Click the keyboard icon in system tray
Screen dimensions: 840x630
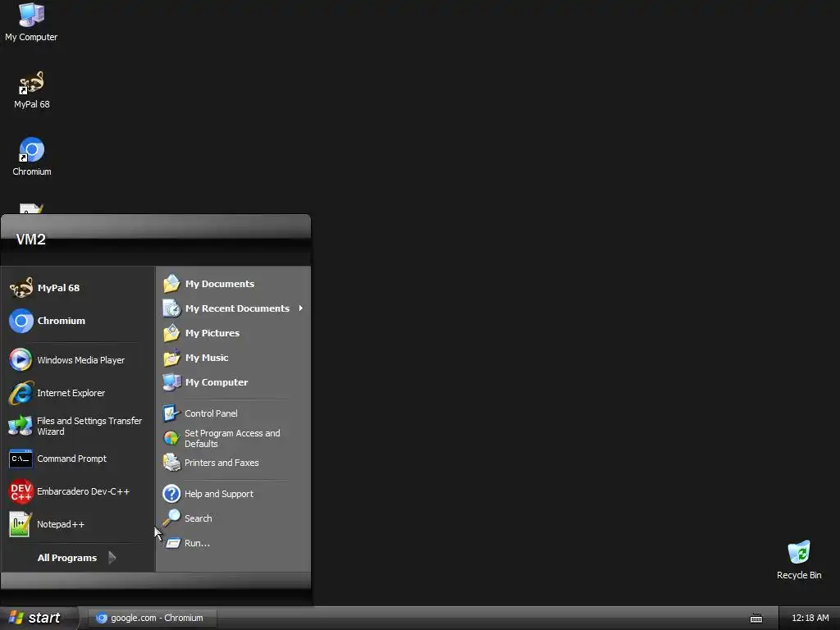click(x=756, y=619)
